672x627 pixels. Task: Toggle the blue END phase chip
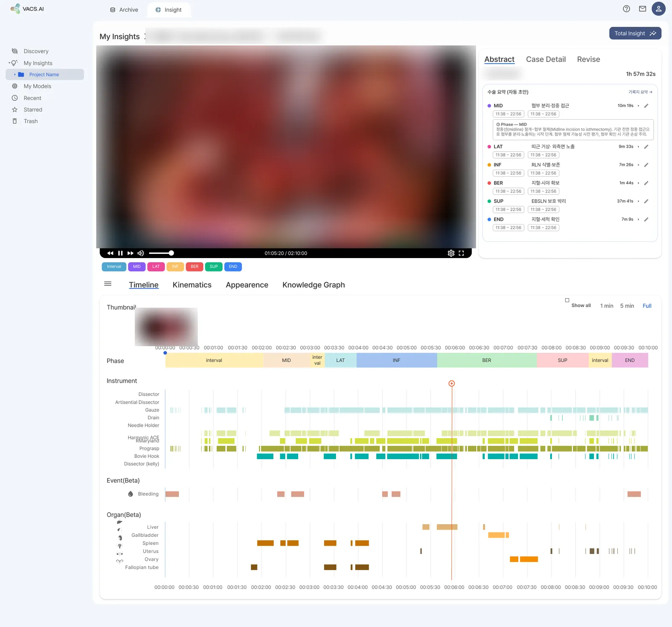pos(233,266)
